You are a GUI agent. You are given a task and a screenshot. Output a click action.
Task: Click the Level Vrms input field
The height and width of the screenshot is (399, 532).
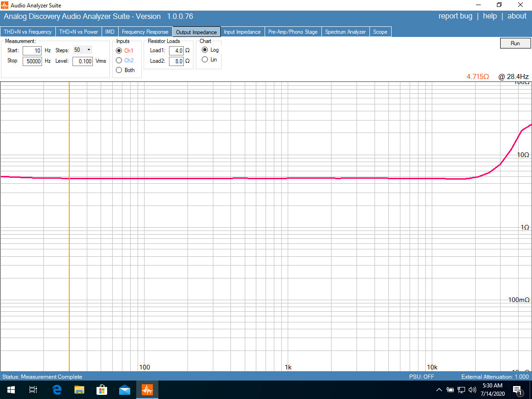pyautogui.click(x=83, y=61)
